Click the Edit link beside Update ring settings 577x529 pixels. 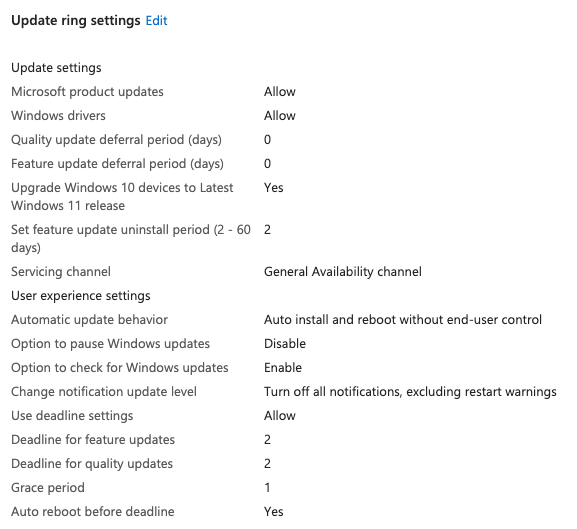[156, 21]
